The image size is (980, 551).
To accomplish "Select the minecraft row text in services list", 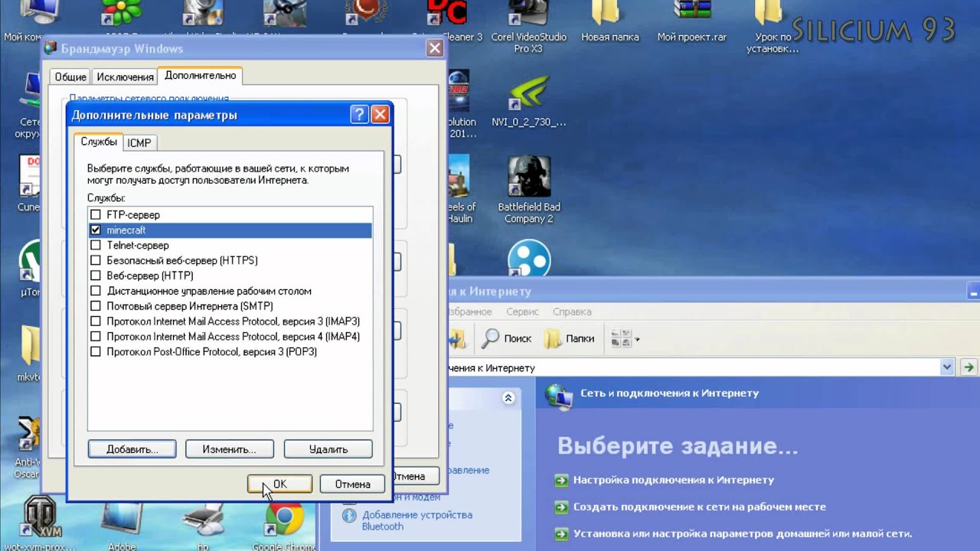I will tap(126, 230).
